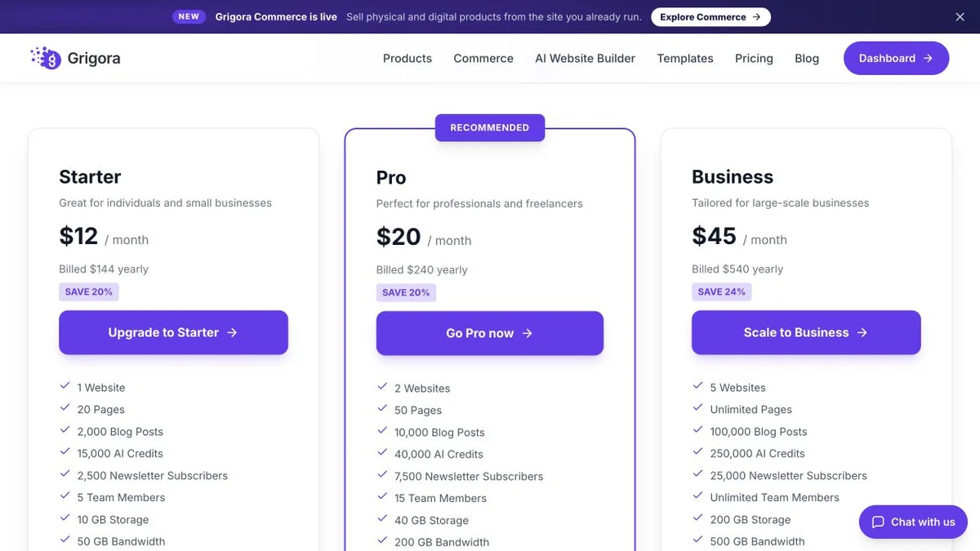The height and width of the screenshot is (551, 980).
Task: Open the Dashboard button
Action: click(896, 59)
